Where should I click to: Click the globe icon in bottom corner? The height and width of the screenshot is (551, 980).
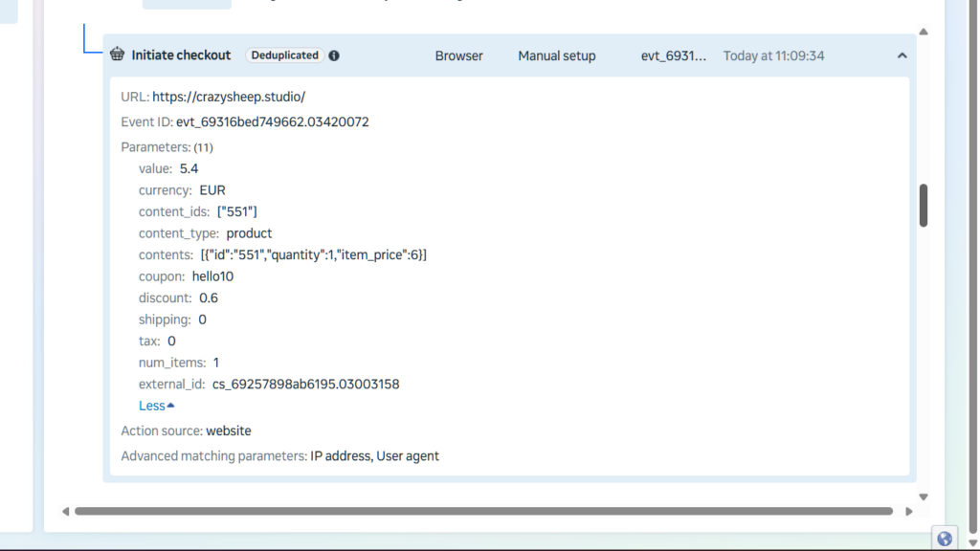point(945,538)
